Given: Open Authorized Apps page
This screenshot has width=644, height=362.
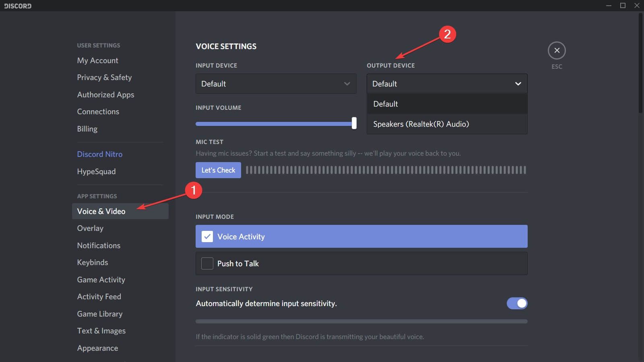Looking at the screenshot, I should tap(105, 95).
